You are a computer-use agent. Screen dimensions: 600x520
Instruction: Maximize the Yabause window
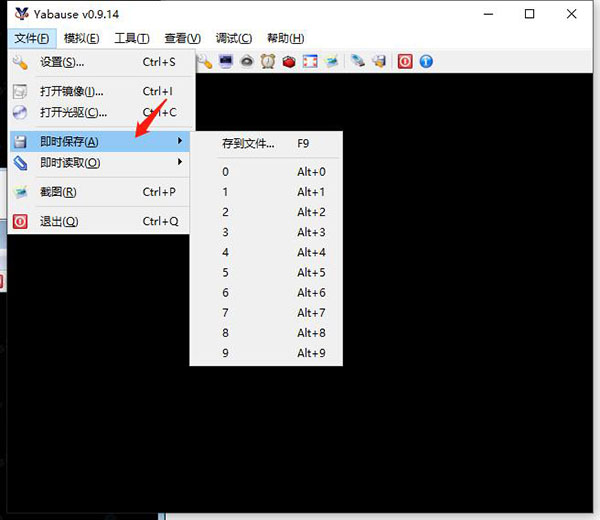[x=530, y=14]
